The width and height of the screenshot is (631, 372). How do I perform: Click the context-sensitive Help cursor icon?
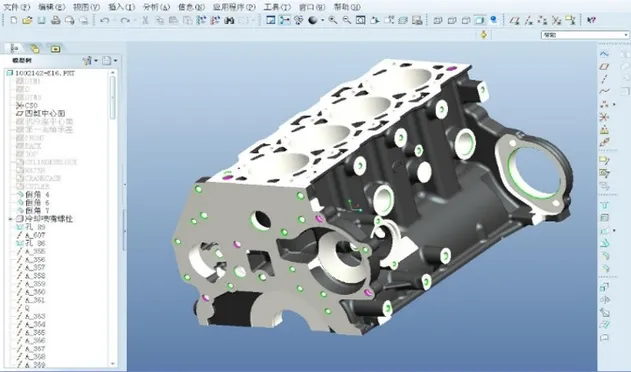(x=591, y=20)
